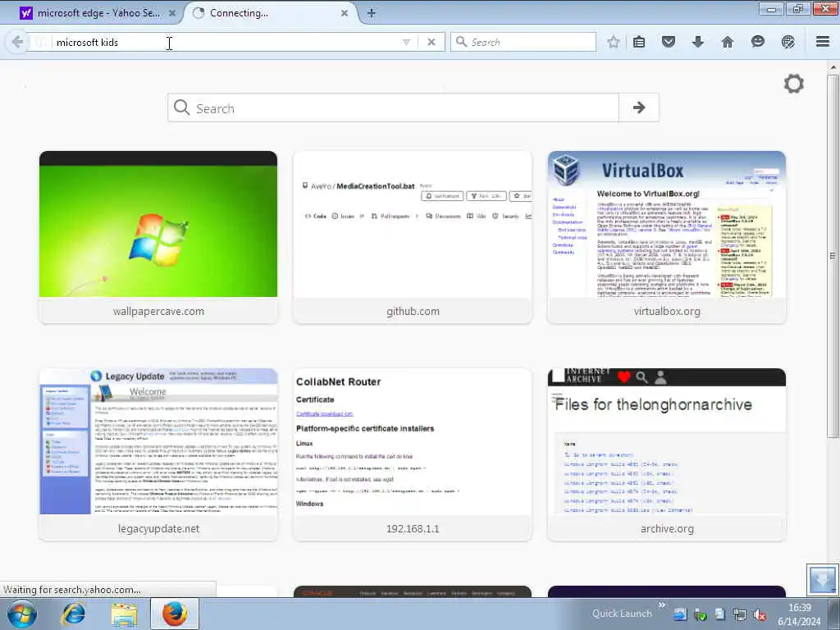Click the green shield tray icon

coord(700,615)
